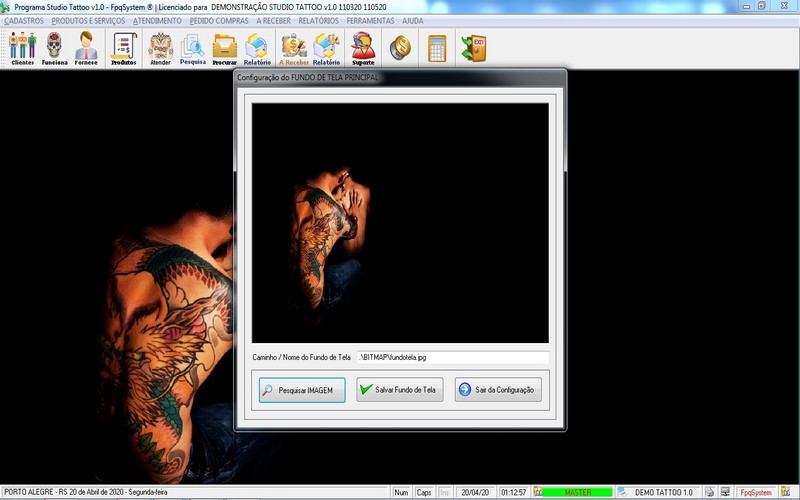Viewport: 800px width, 500px height.
Task: Click the DEMO TATTOO 1.0 status text
Action: (664, 492)
